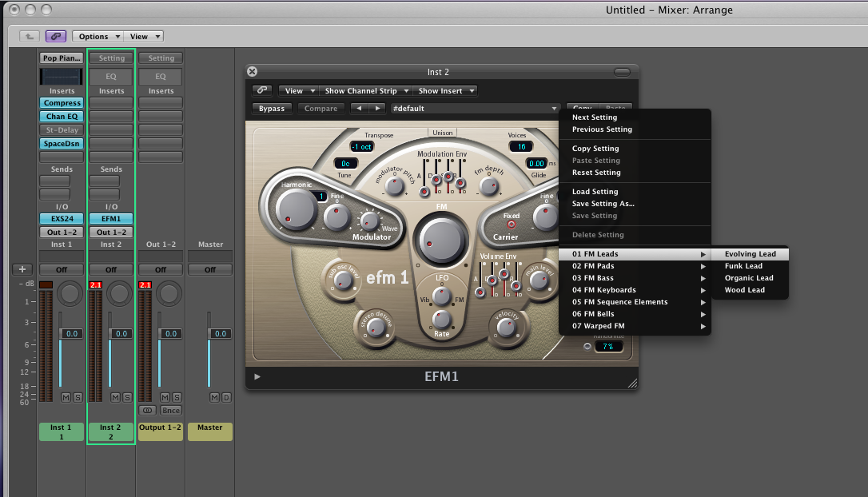This screenshot has height=497, width=868.
Task: Solo the Inst 2 channel
Action: coord(127,397)
